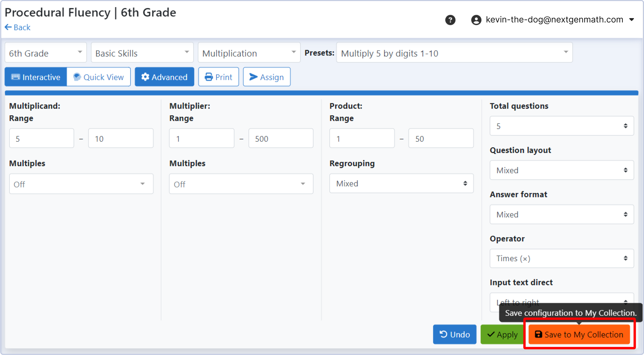Image resolution: width=644 pixels, height=355 pixels.
Task: Click the Undo button
Action: coord(455,334)
